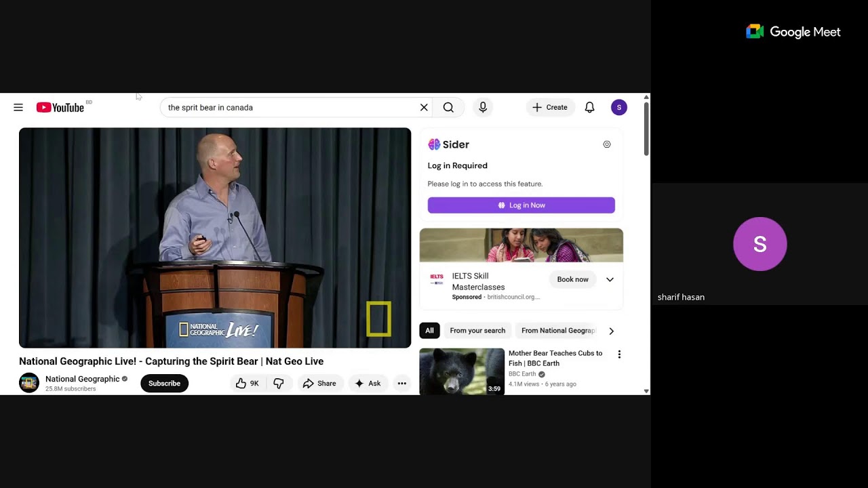This screenshot has height=488, width=868.
Task: Dislike the video with thumbs down
Action: (x=278, y=384)
